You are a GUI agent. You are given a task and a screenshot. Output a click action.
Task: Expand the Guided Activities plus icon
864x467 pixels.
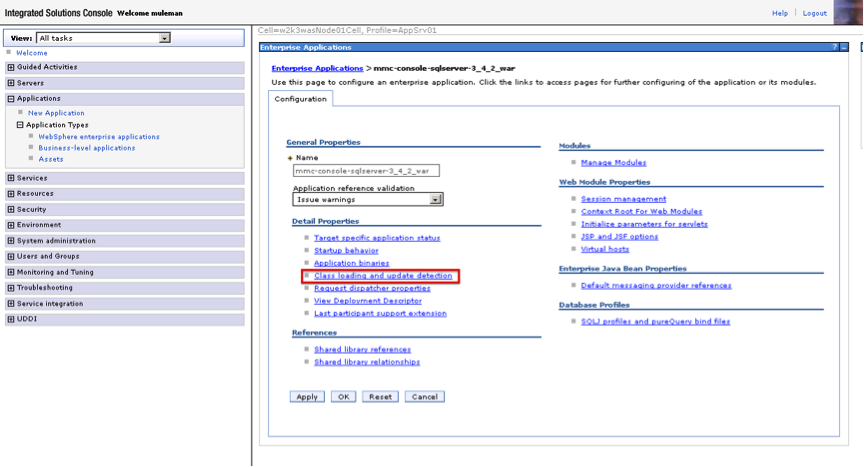click(11, 67)
